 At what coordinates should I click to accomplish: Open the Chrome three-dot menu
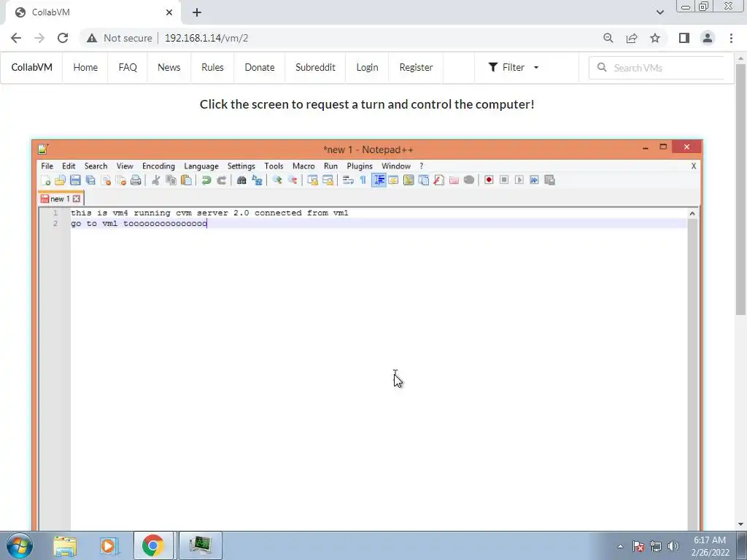pyautogui.click(x=731, y=38)
